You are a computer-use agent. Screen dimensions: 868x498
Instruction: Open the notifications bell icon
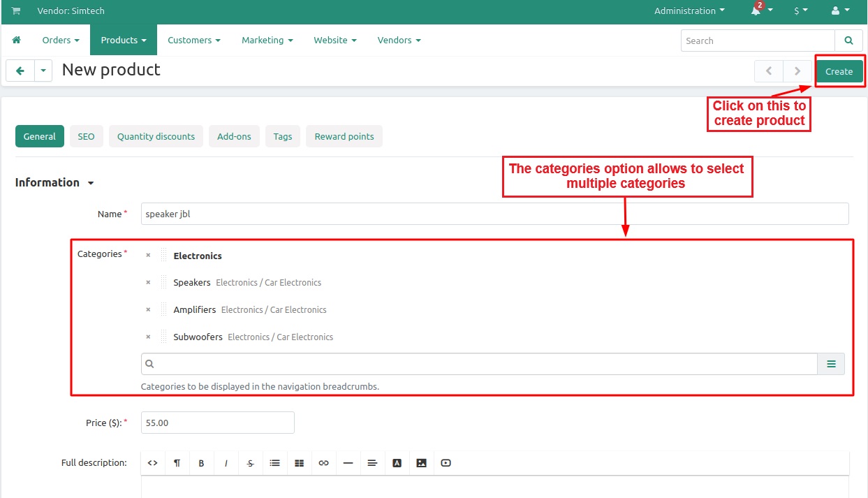[x=756, y=11]
